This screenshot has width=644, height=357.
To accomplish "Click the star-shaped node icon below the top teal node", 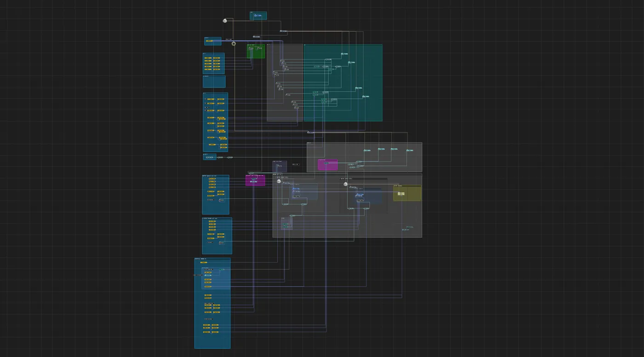I will click(234, 43).
